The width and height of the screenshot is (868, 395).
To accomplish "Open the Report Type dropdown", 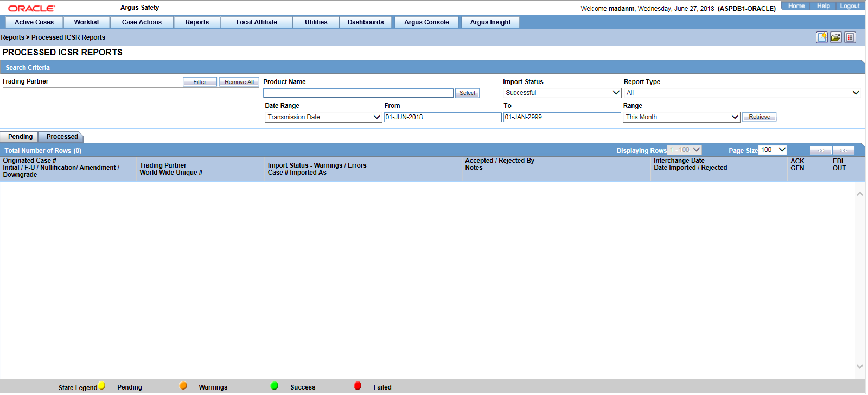I will pyautogui.click(x=743, y=93).
